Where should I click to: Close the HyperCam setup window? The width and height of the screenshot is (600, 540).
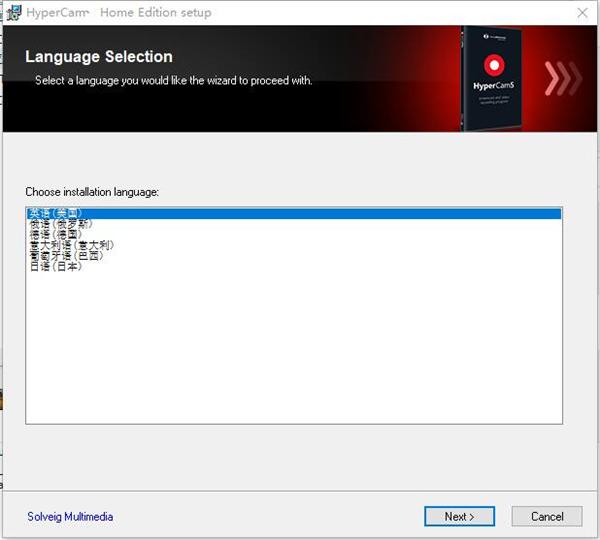582,13
